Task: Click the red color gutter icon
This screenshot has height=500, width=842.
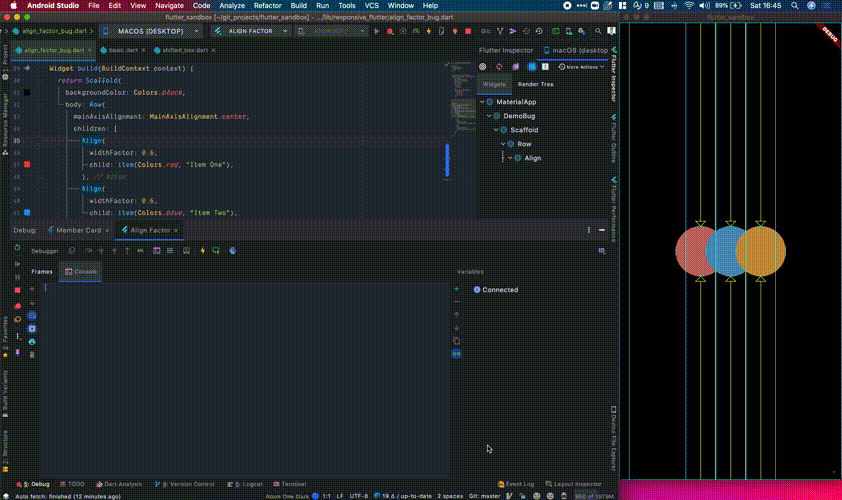Action: (x=27, y=164)
